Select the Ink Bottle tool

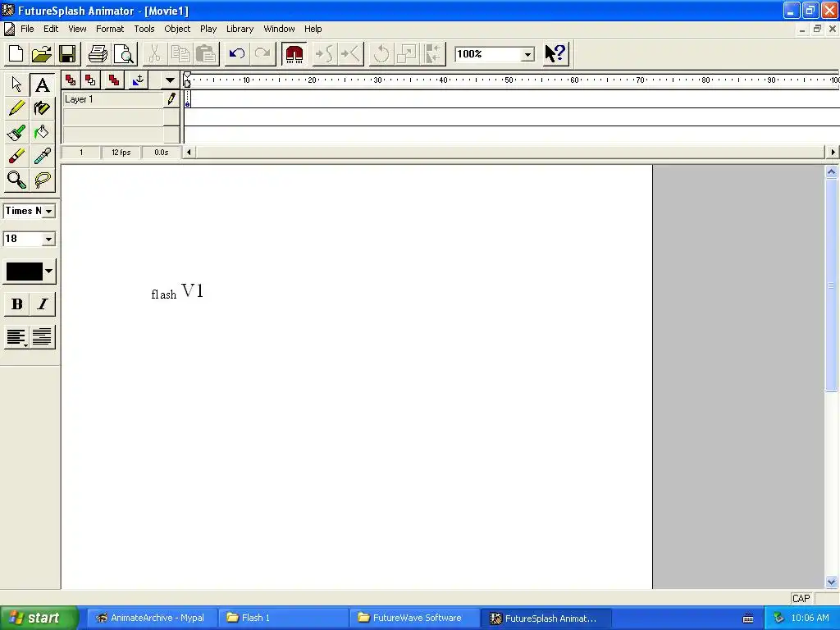tap(43, 109)
